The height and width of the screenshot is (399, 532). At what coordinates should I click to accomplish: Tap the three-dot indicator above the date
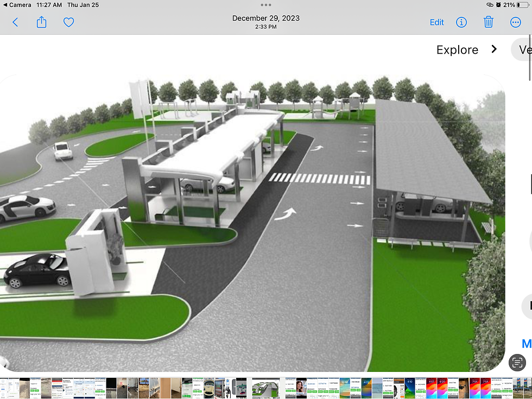point(265,5)
